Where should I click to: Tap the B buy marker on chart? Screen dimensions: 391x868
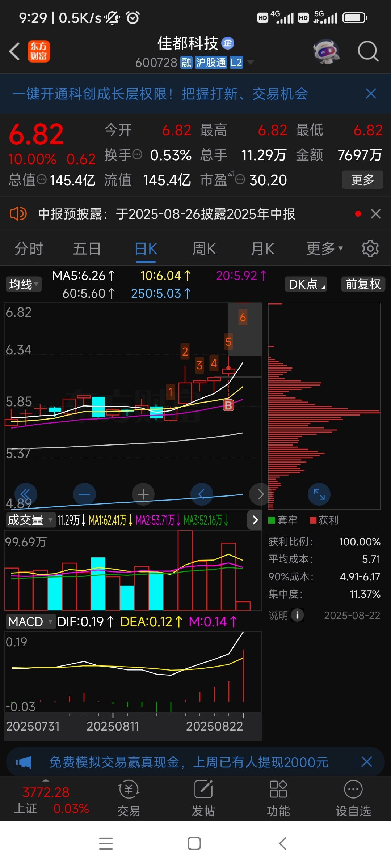point(228,405)
